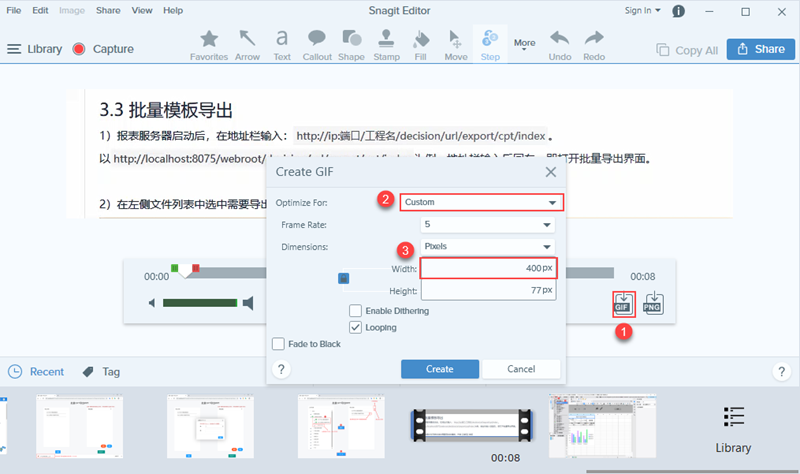Click the blue Share button

tap(761, 49)
